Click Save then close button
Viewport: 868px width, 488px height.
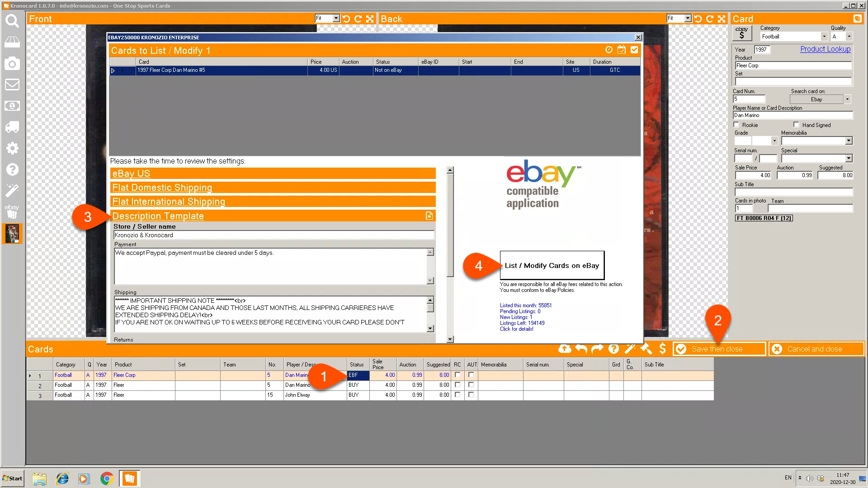(x=719, y=349)
